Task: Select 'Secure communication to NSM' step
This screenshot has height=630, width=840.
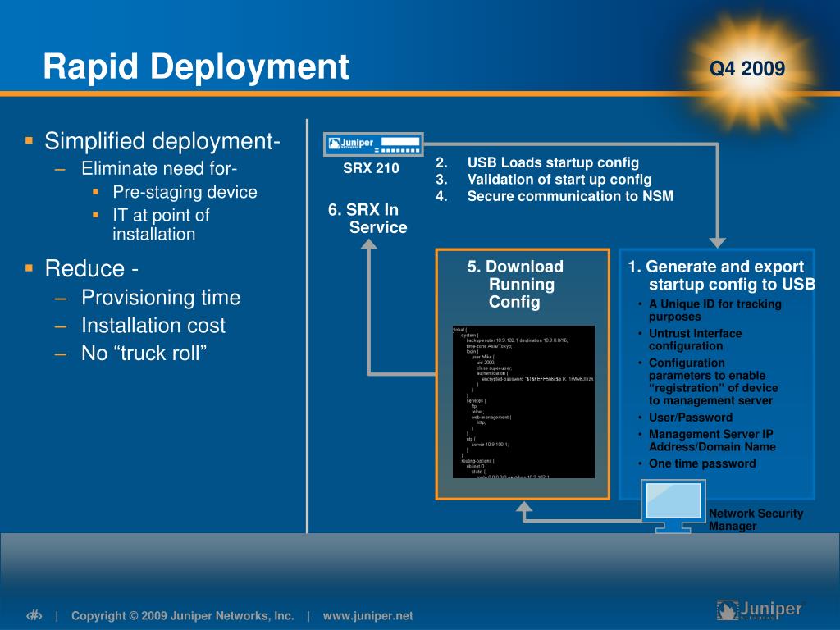Action: pos(570,196)
